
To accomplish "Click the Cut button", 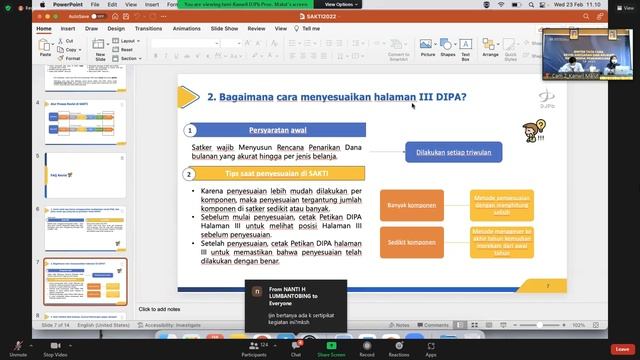I will [x=66, y=41].
